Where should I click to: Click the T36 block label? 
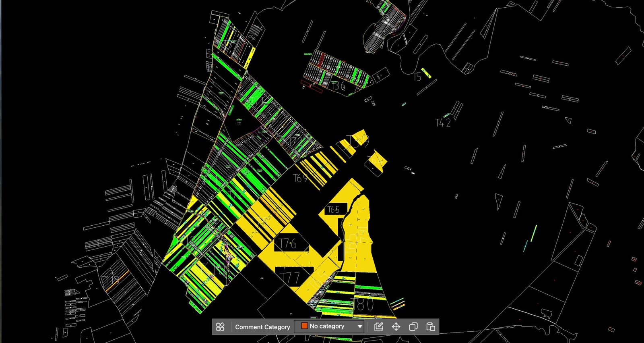tap(338, 86)
